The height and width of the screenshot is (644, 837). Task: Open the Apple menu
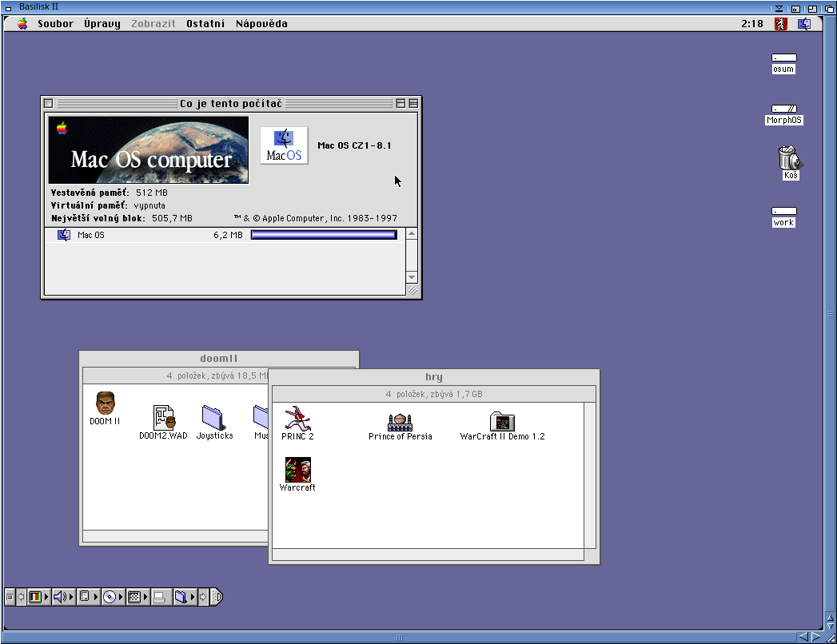[22, 24]
